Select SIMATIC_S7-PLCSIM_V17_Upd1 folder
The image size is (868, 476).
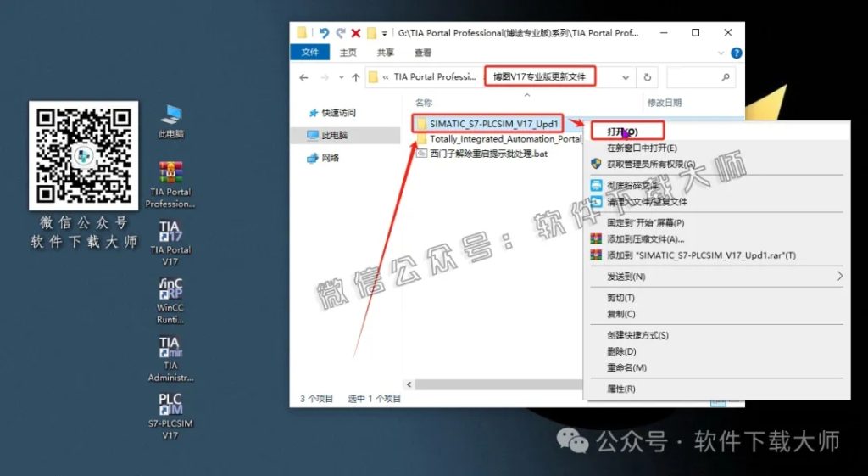click(494, 124)
